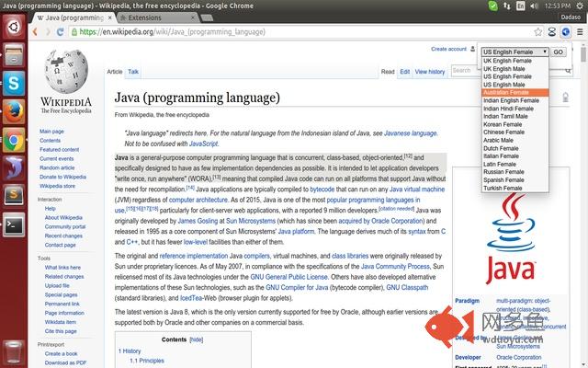Open the View history tab

(430, 72)
